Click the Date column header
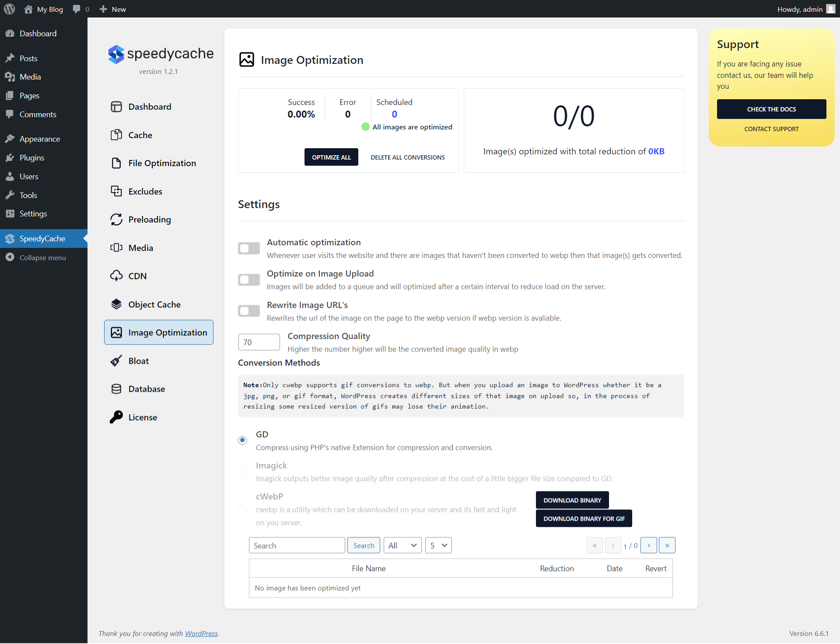 614,568
